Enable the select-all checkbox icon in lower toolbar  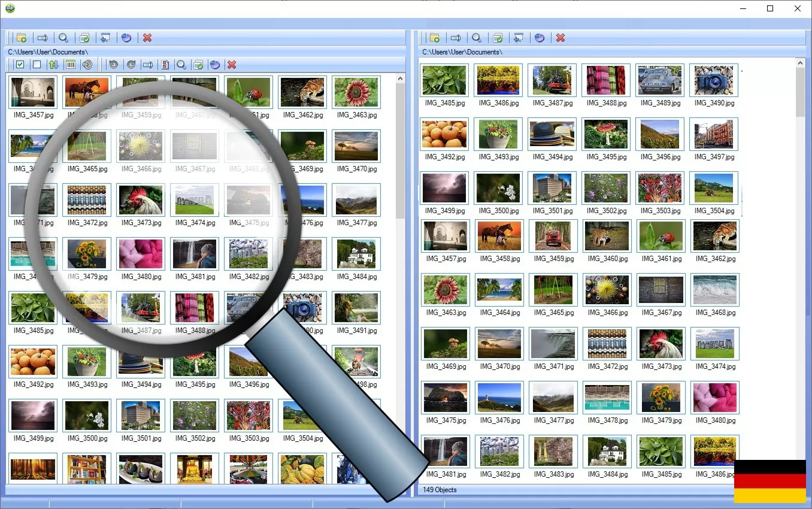tap(20, 64)
